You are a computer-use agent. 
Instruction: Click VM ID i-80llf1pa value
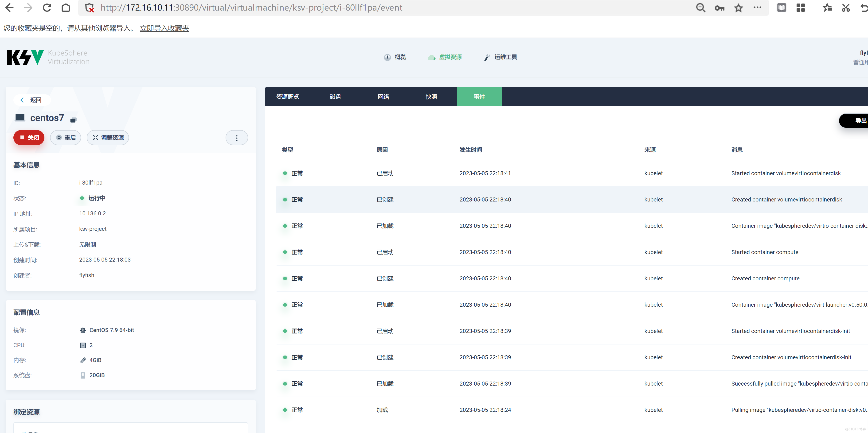(91, 183)
